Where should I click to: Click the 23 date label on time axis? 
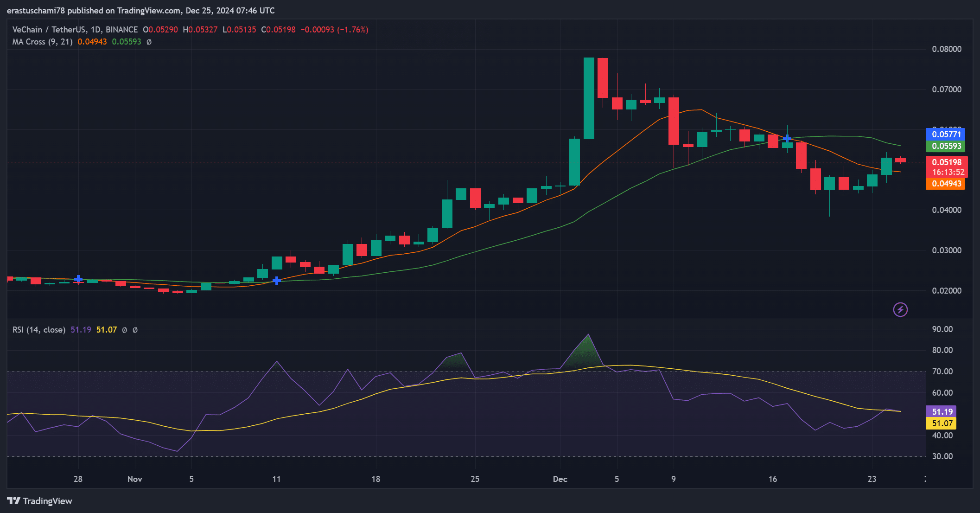872,479
